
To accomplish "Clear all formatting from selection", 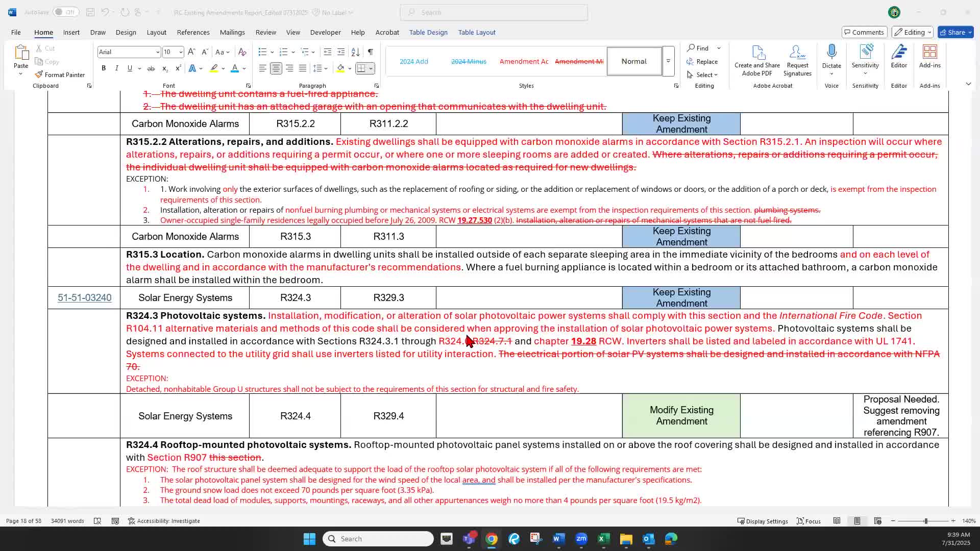I will click(x=242, y=52).
